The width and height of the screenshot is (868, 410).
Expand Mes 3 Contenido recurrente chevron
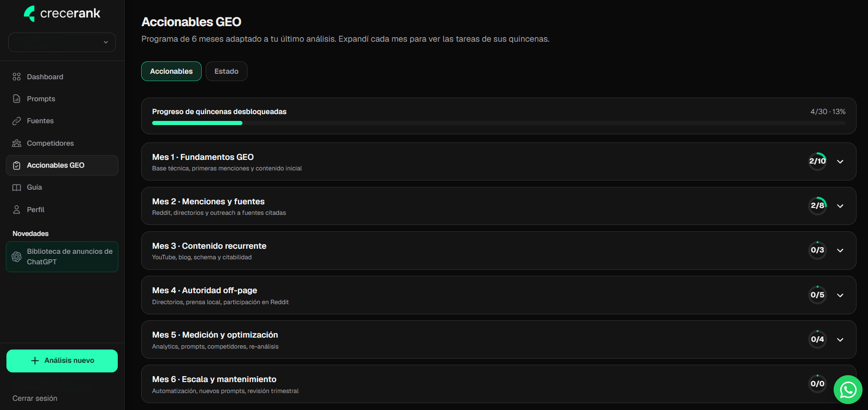coord(840,250)
